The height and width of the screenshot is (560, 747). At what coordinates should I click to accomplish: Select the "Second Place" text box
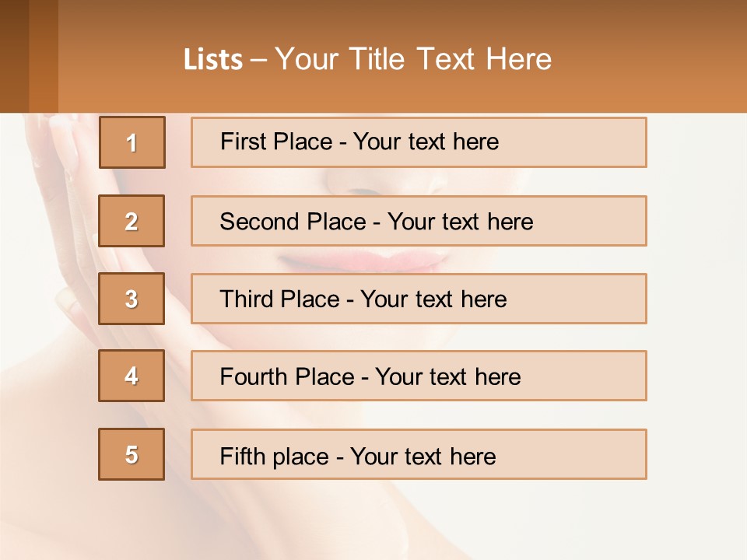(x=419, y=221)
